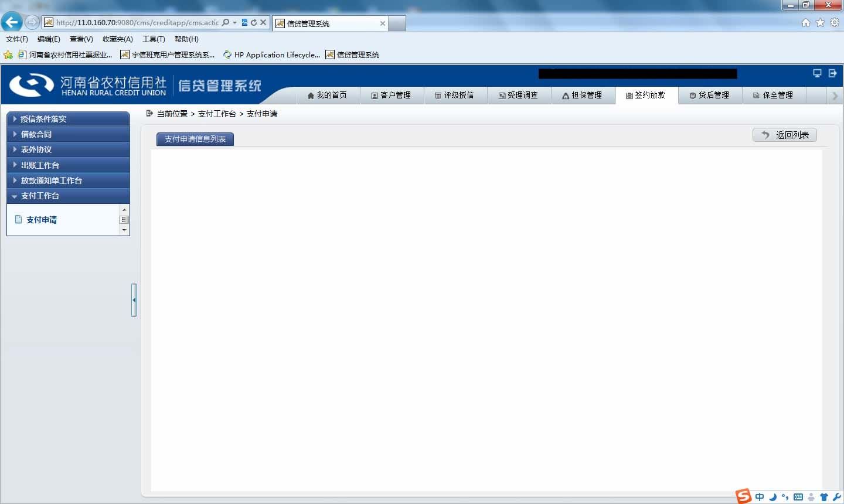Open the 文件(F) menu
844x504 pixels.
(17, 39)
